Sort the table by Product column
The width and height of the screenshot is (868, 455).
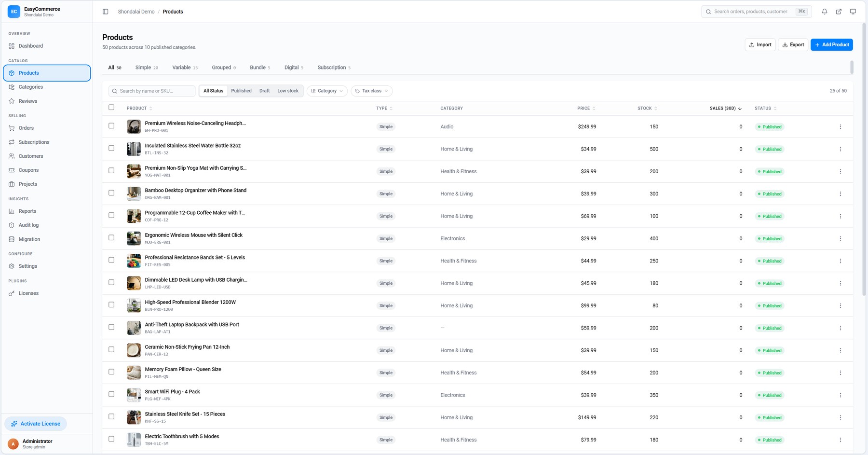pyautogui.click(x=139, y=109)
